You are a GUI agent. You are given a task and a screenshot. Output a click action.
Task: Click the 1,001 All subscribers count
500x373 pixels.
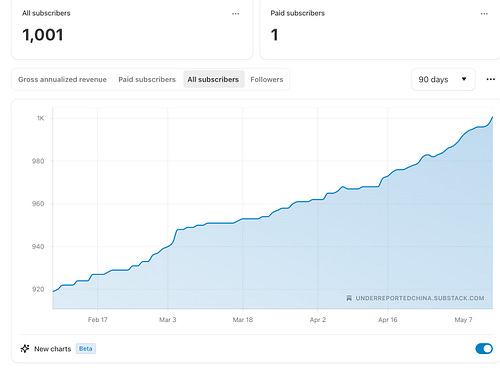pyautogui.click(x=43, y=35)
